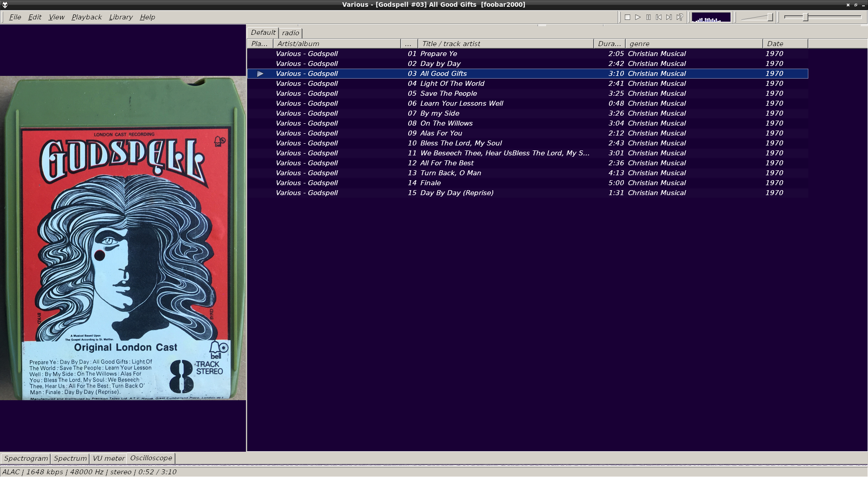Click the spectrum visualization in toolbar
Viewport: 868px width, 477px height.
click(x=711, y=17)
